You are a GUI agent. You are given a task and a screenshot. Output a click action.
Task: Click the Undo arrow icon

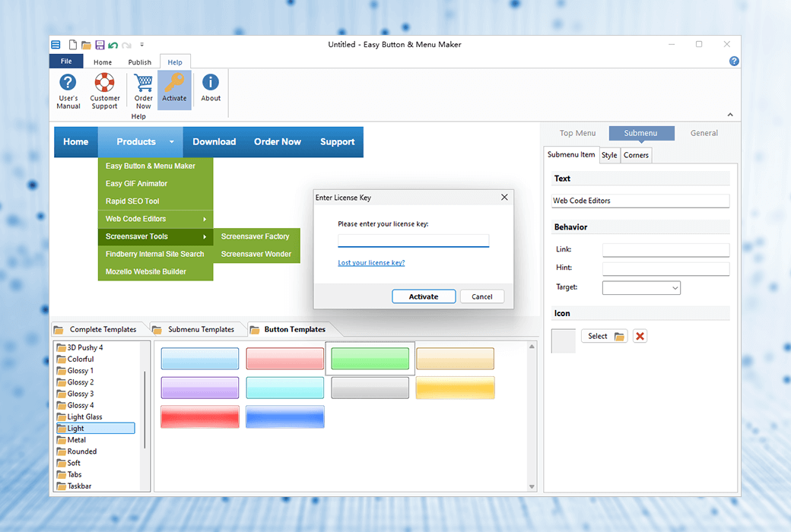[113, 45]
